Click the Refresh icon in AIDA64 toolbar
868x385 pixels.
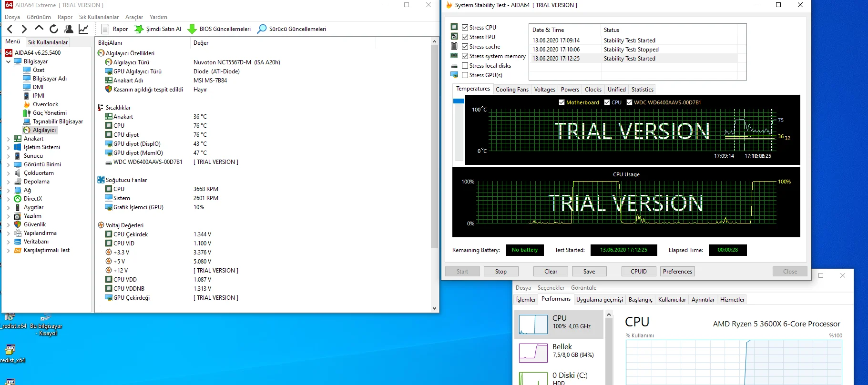coord(54,29)
